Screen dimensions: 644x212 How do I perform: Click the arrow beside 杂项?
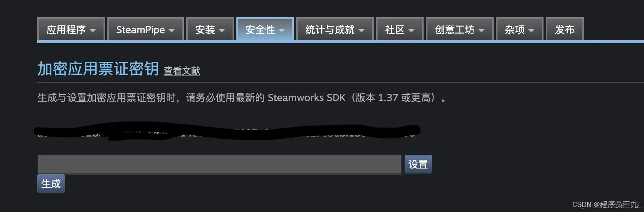pos(531,30)
